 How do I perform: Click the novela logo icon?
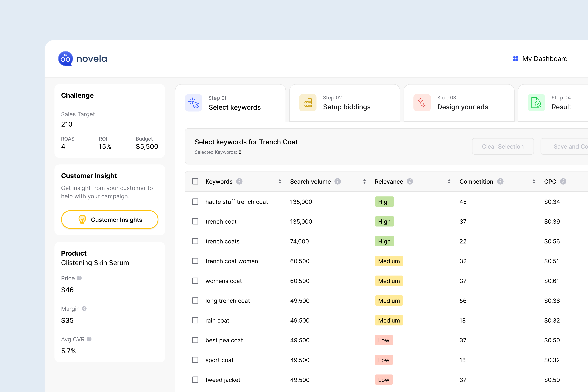pyautogui.click(x=65, y=59)
